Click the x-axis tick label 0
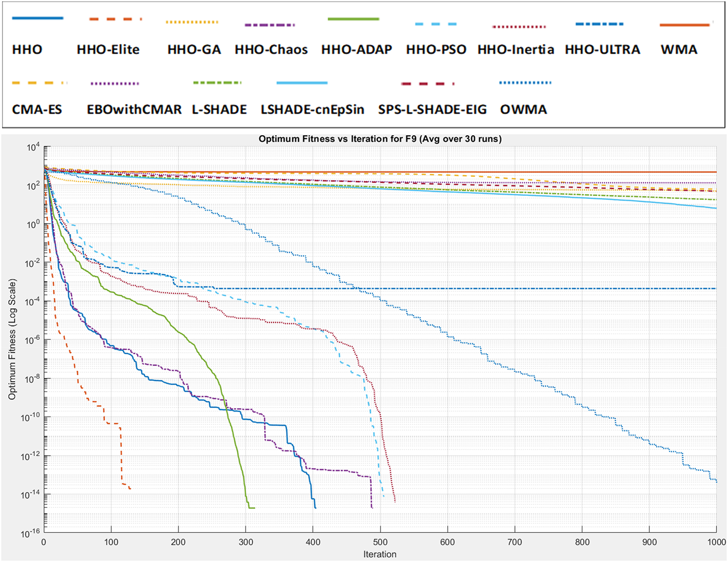 (x=44, y=542)
